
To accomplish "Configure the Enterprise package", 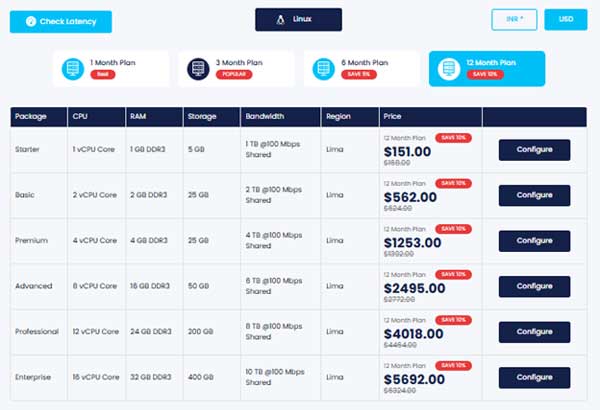I will pyautogui.click(x=534, y=378).
